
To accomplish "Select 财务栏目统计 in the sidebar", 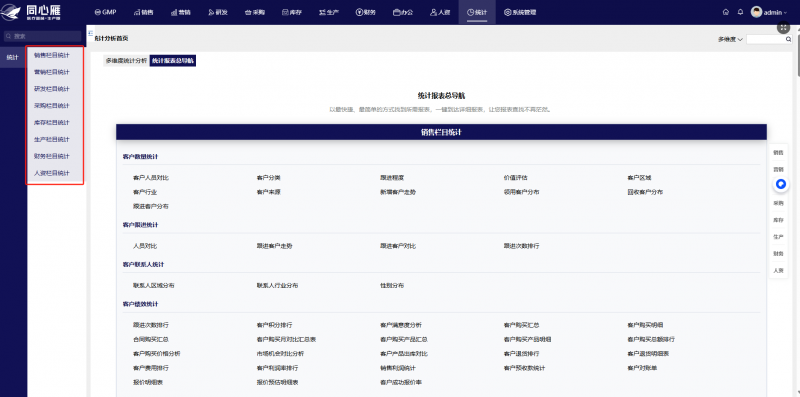I will tap(52, 156).
